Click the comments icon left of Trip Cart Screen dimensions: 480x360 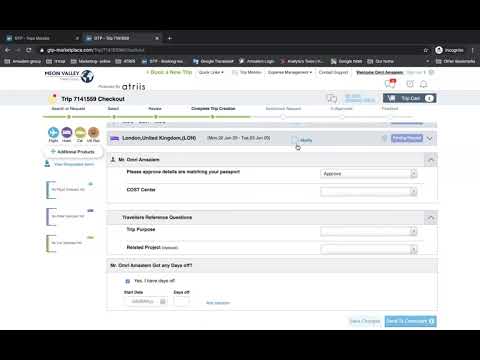pos(332,99)
